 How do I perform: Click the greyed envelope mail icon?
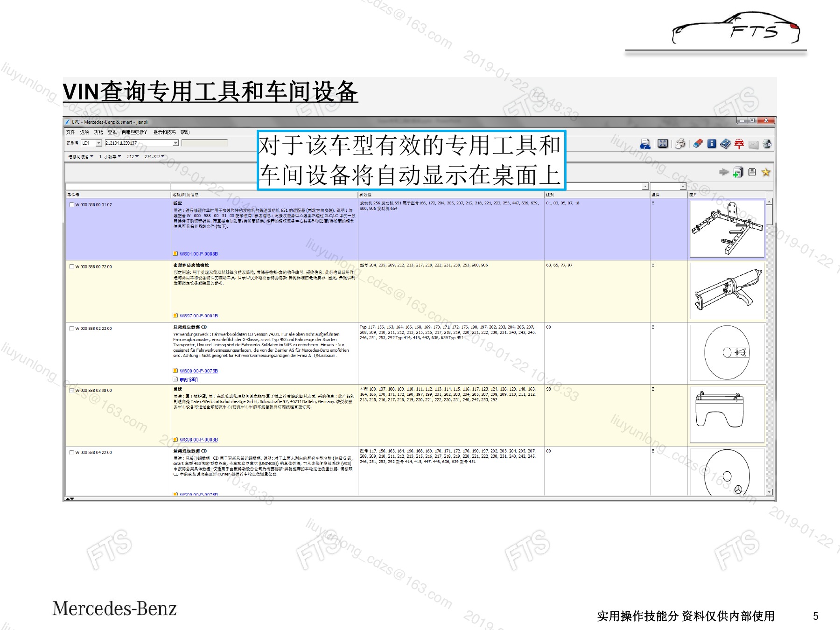click(x=753, y=145)
